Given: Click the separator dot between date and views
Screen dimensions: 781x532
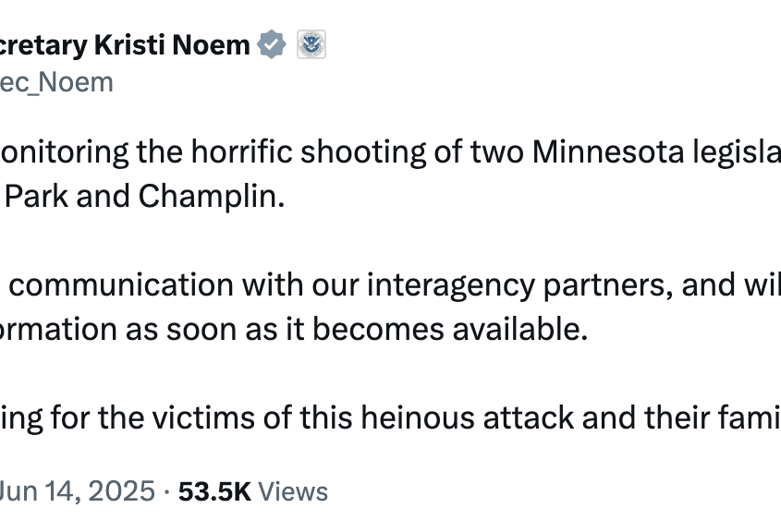Looking at the screenshot, I should pos(167,492).
